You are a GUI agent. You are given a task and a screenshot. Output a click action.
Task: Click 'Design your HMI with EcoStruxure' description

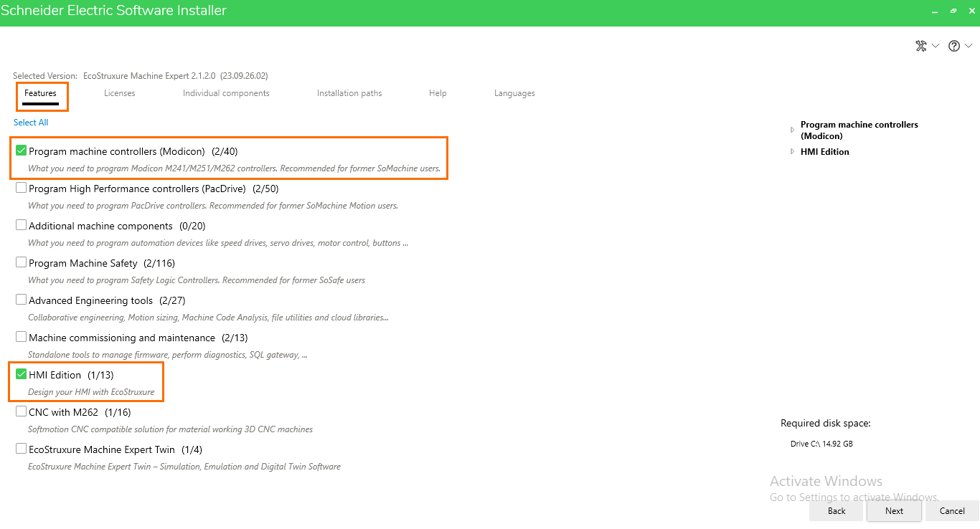[x=91, y=392]
